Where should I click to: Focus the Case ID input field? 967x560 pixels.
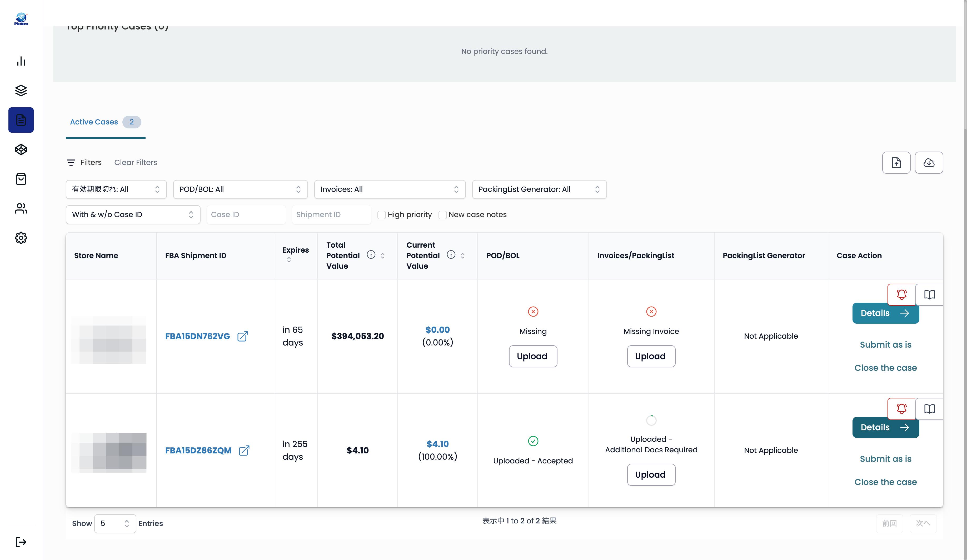point(246,215)
